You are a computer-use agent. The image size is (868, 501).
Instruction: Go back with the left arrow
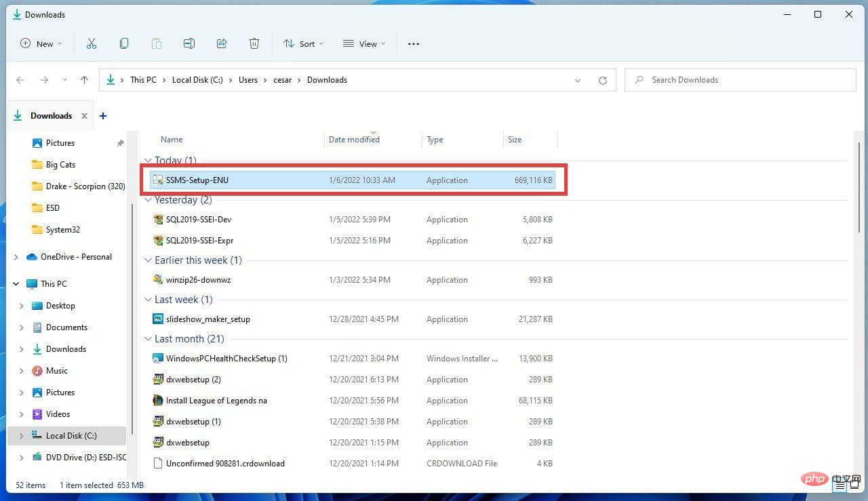[x=20, y=80]
